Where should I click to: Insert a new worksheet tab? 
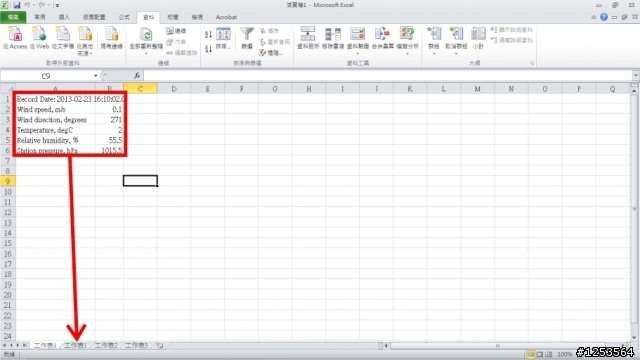coord(160,346)
